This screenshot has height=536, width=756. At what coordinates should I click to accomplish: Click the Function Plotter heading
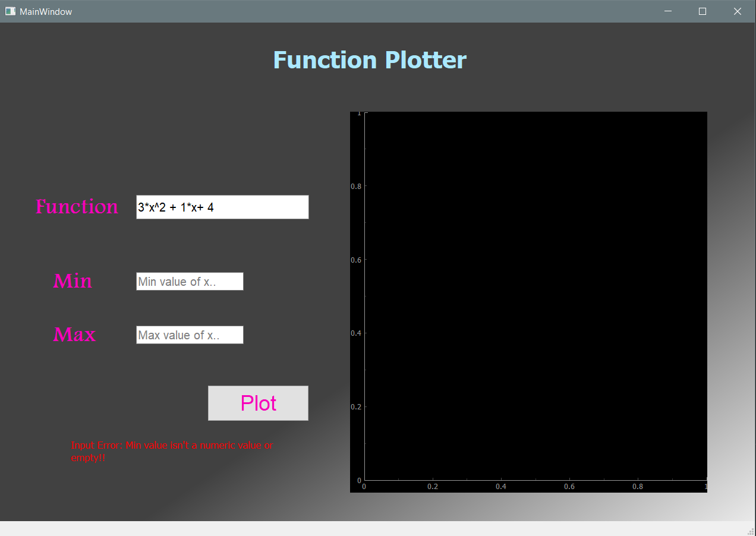(x=369, y=59)
